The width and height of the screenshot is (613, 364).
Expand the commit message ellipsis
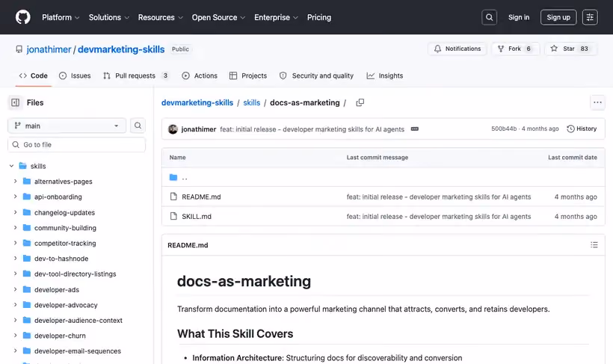pos(415,129)
